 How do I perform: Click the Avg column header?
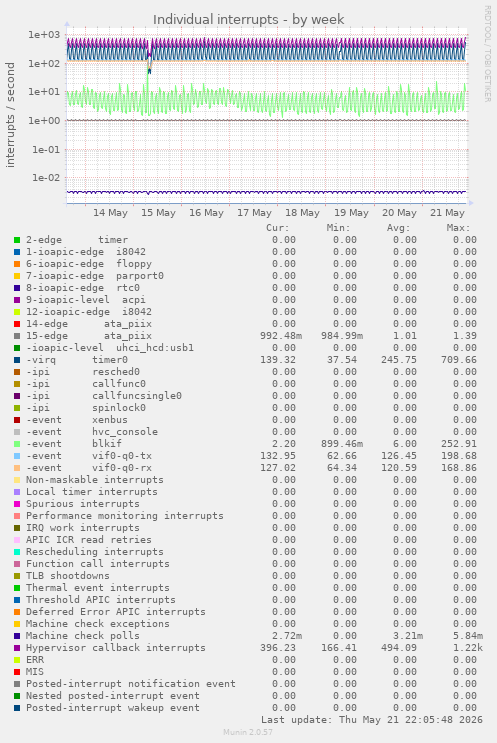pos(398,228)
